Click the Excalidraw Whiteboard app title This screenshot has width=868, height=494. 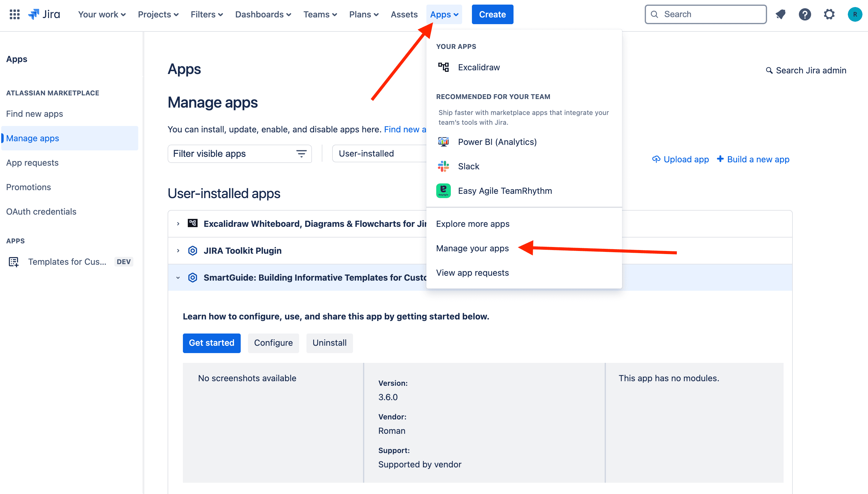point(315,223)
